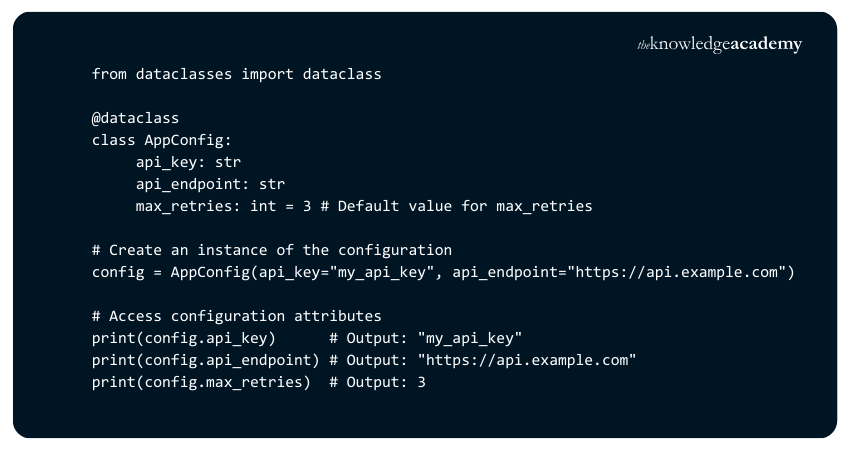Image resolution: width=850 pixels, height=450 pixels.
Task: Click the @dataclass decorator
Action: [135, 118]
